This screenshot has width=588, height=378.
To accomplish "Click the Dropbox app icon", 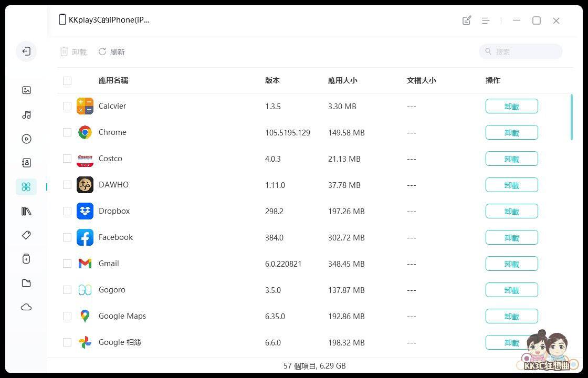I will tap(85, 211).
